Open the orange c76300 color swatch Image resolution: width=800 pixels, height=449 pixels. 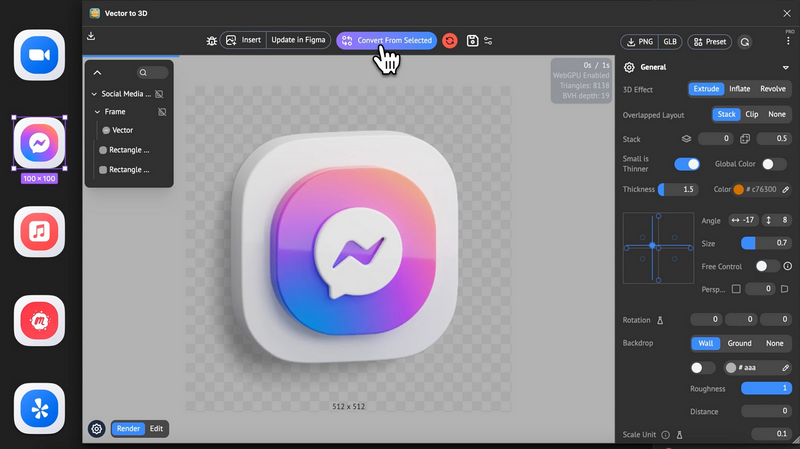click(x=738, y=190)
